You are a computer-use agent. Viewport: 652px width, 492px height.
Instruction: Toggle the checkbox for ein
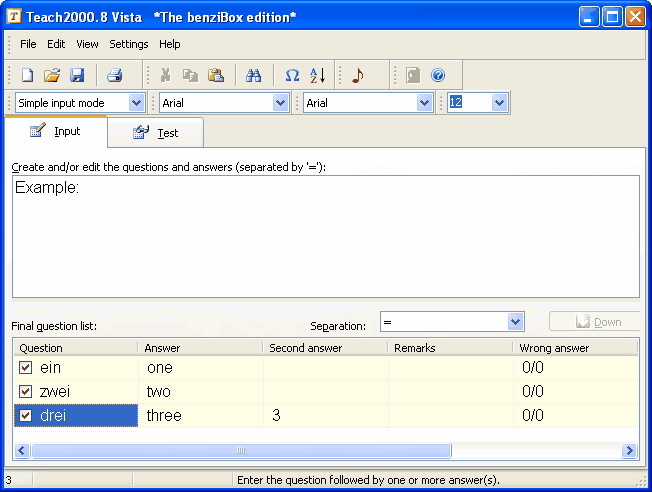click(25, 367)
